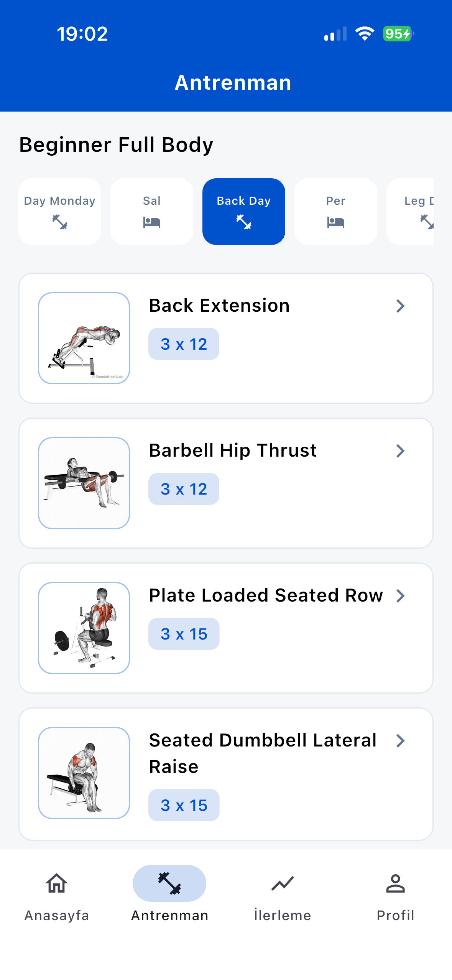Open the Seated Dumbbell Lateral Raise thumbnail
The image size is (452, 980).
84,773
